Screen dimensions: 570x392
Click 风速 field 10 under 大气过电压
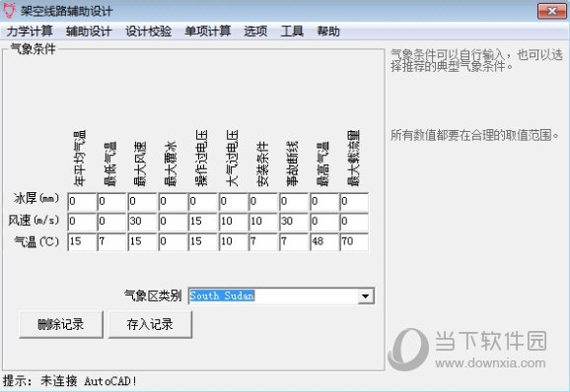pyautogui.click(x=234, y=222)
